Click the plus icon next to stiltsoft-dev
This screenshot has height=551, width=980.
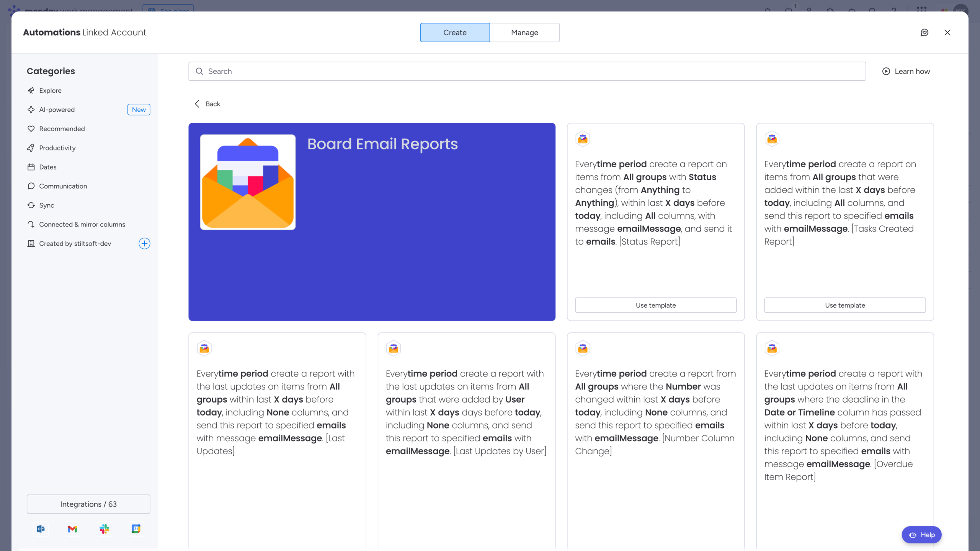[144, 243]
